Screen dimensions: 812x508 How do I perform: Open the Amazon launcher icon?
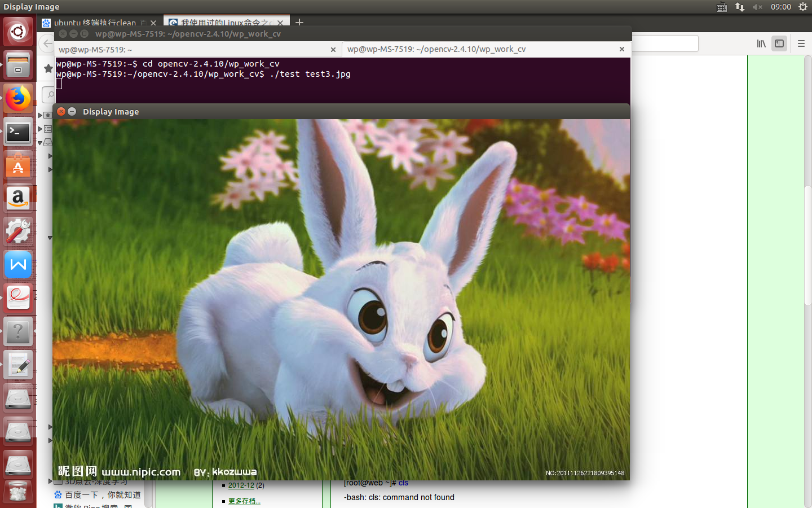click(x=18, y=199)
